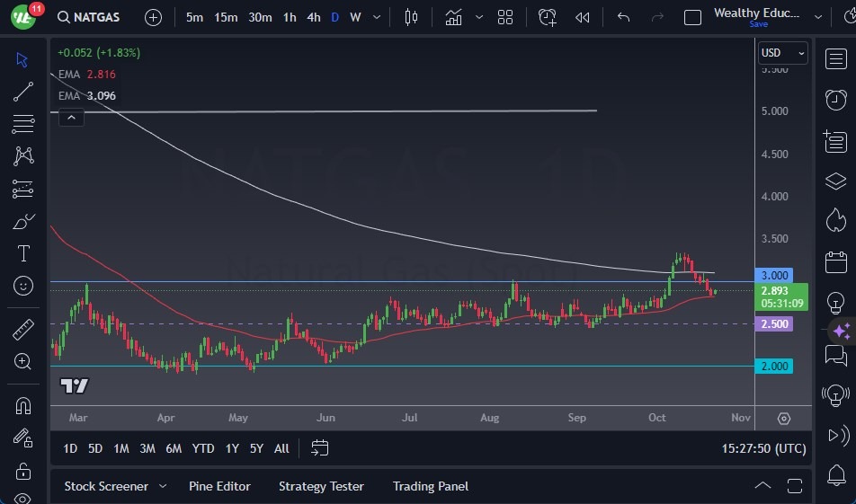Open the USD currency dropdown
This screenshot has height=504, width=856.
pos(782,53)
